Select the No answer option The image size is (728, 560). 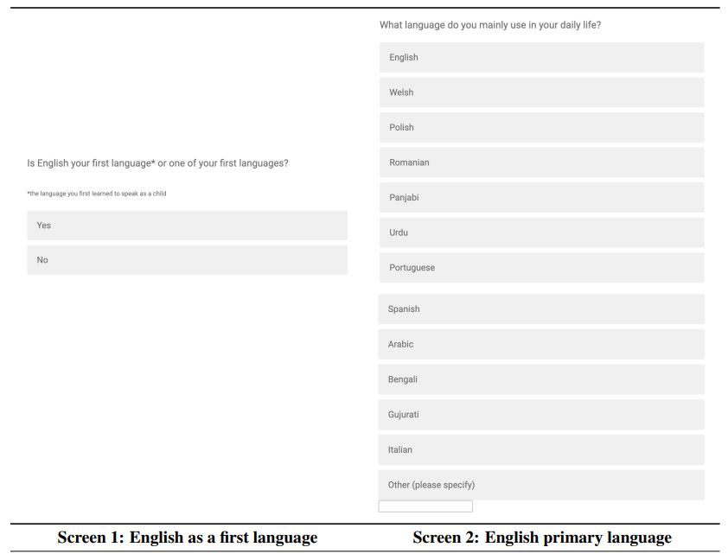187,260
